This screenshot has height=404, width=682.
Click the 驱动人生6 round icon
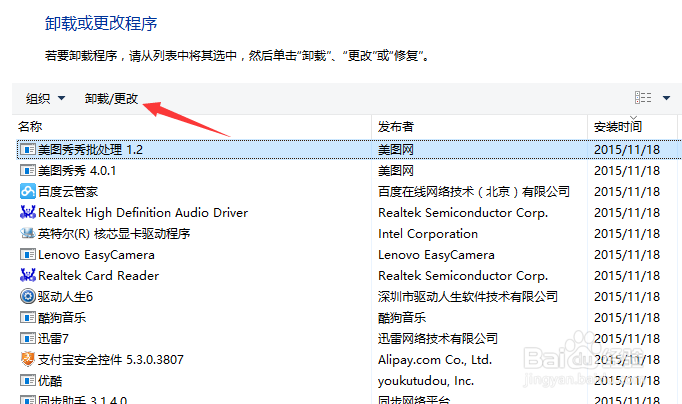[x=28, y=296]
